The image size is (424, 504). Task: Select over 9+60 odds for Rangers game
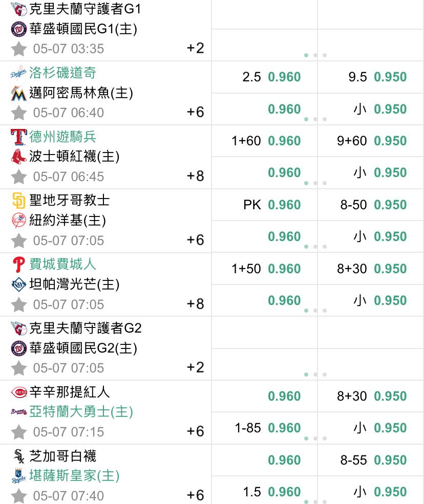[x=371, y=141]
